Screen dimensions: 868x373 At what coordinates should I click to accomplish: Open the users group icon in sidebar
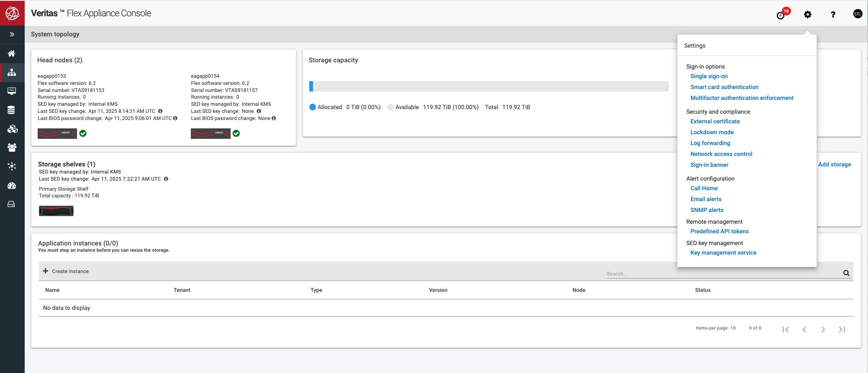(x=12, y=147)
